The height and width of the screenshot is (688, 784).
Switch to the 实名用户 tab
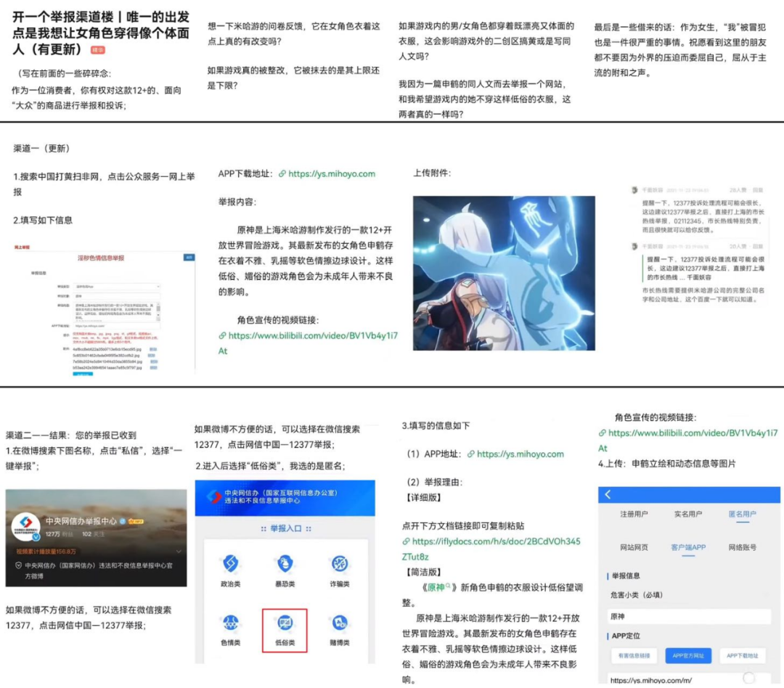688,514
